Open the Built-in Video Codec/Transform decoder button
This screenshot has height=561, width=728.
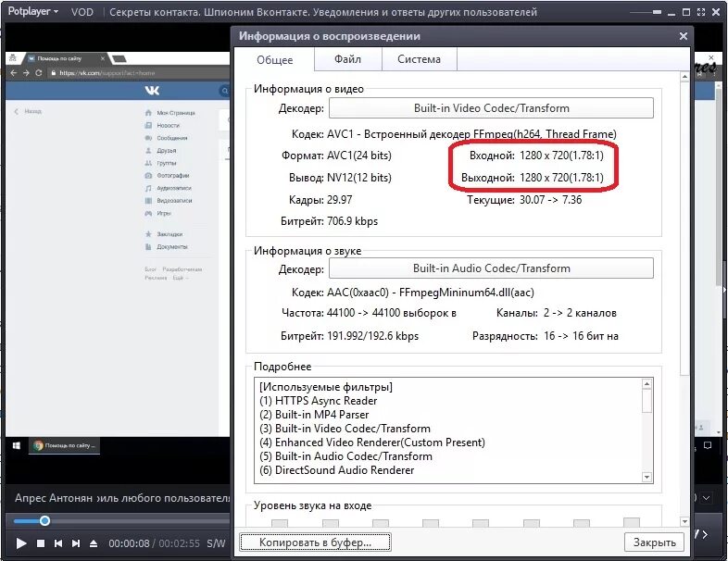(491, 108)
